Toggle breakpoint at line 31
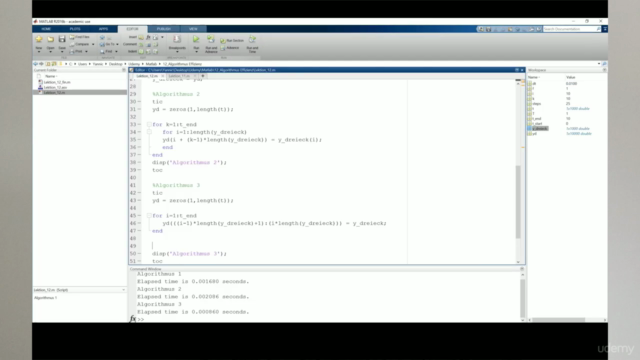The height and width of the screenshot is (360, 640). coord(139,109)
